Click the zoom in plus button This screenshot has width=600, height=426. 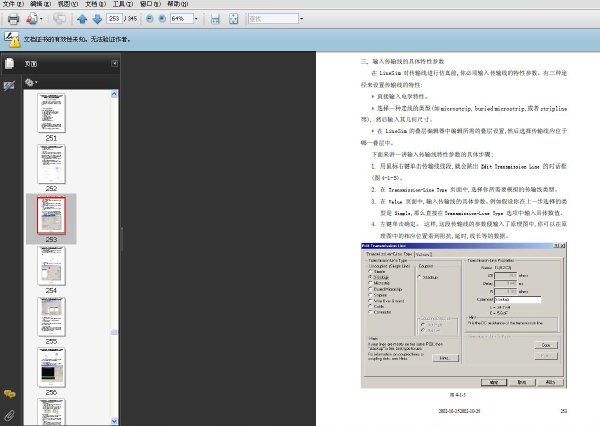[162, 18]
